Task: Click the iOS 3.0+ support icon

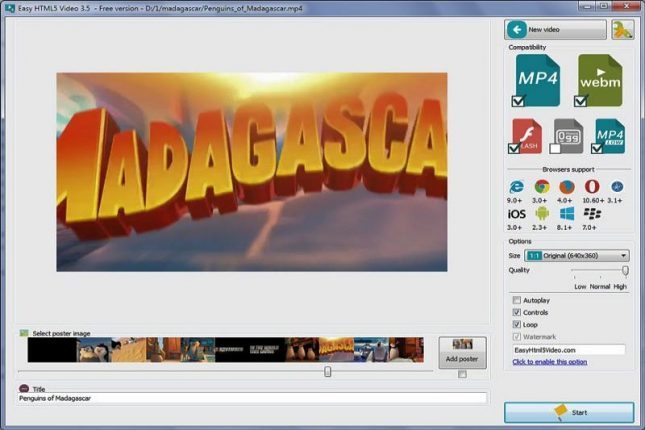Action: coord(516,214)
